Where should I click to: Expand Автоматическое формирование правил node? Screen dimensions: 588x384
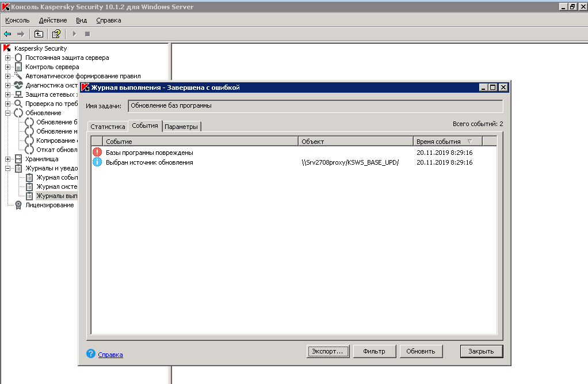click(7, 76)
